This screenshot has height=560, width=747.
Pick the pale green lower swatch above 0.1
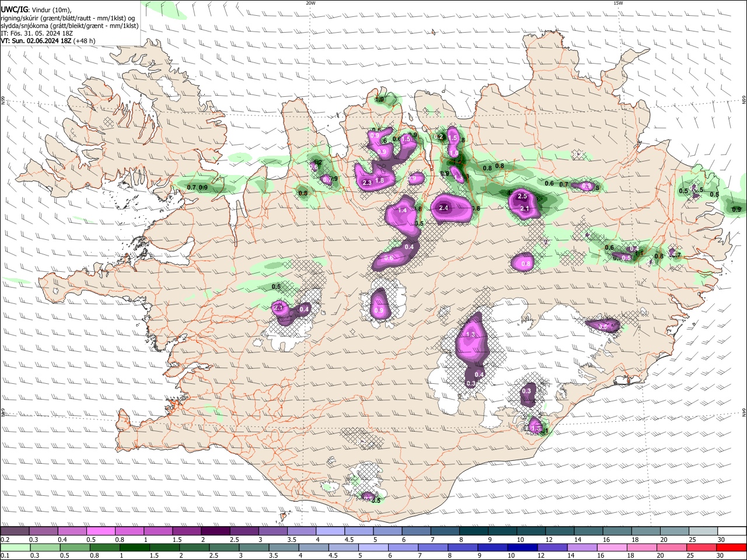pos(15,547)
